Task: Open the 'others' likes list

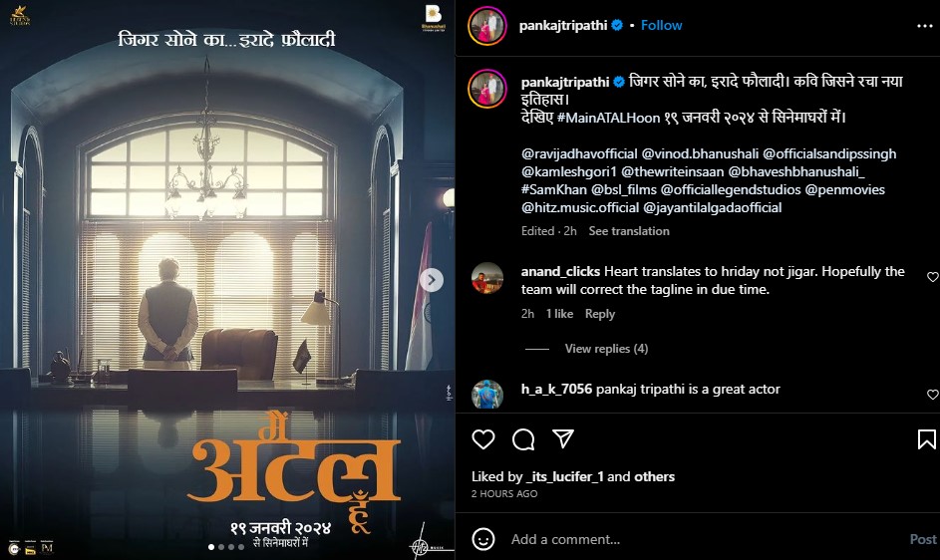Action: click(x=654, y=476)
